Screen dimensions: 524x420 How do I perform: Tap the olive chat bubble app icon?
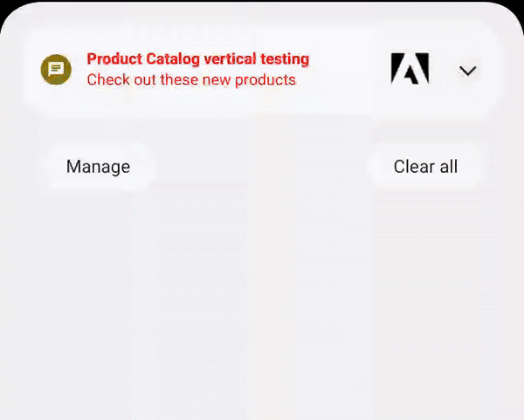(56, 70)
